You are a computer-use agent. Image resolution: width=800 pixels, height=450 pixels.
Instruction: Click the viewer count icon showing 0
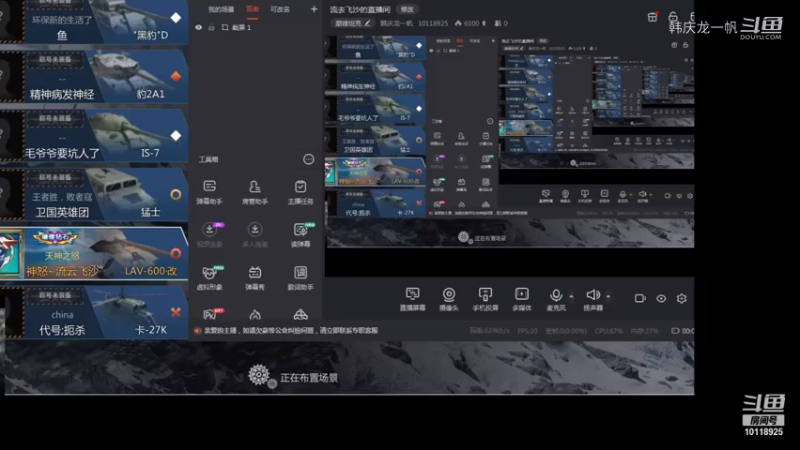tap(501, 23)
